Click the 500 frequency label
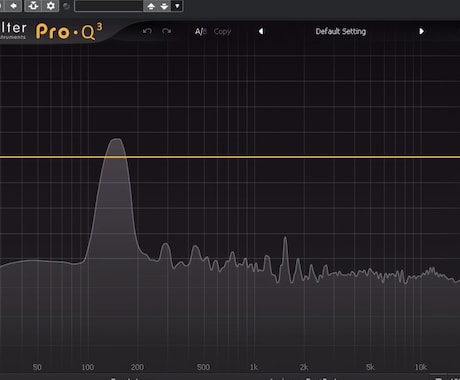The width and height of the screenshot is (460, 380). [203, 367]
